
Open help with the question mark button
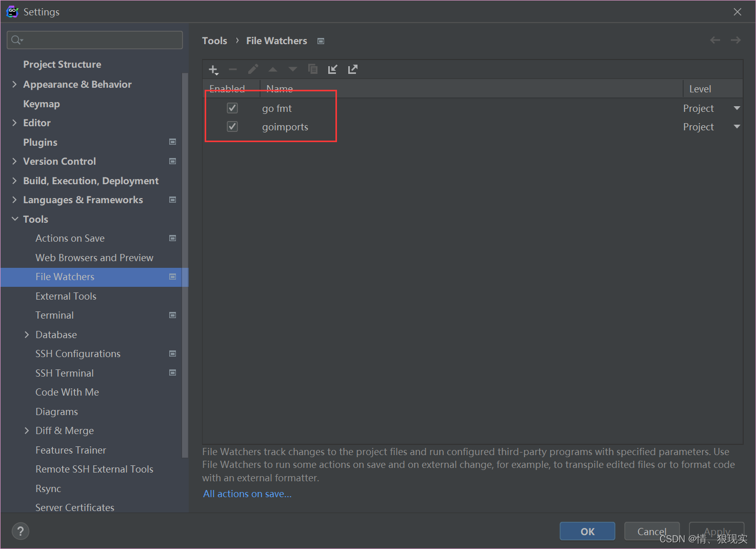pos(21,531)
